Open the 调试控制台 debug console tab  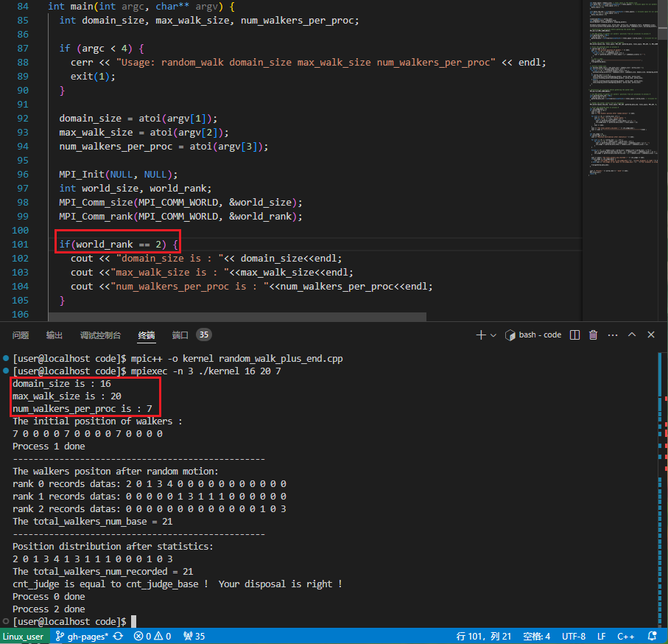101,335
